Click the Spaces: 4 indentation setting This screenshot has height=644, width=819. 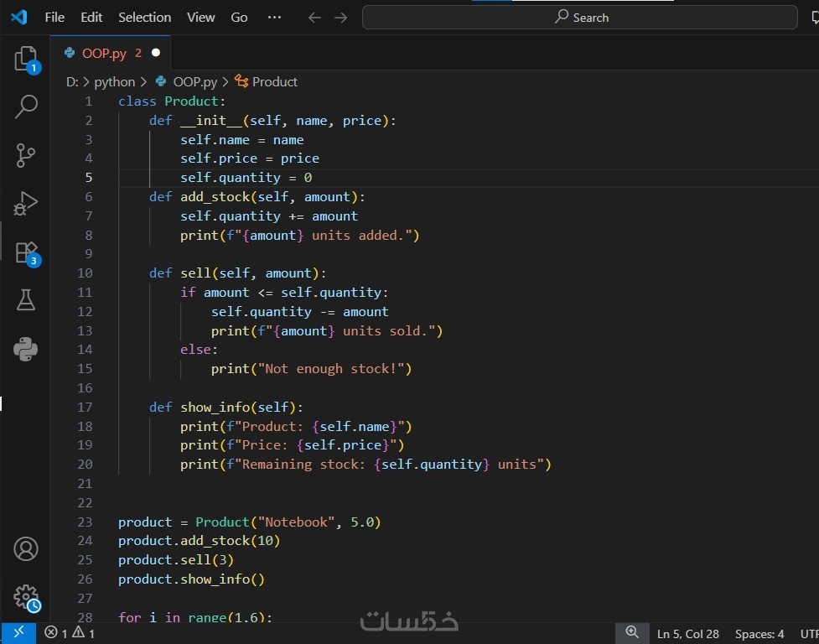[759, 634]
